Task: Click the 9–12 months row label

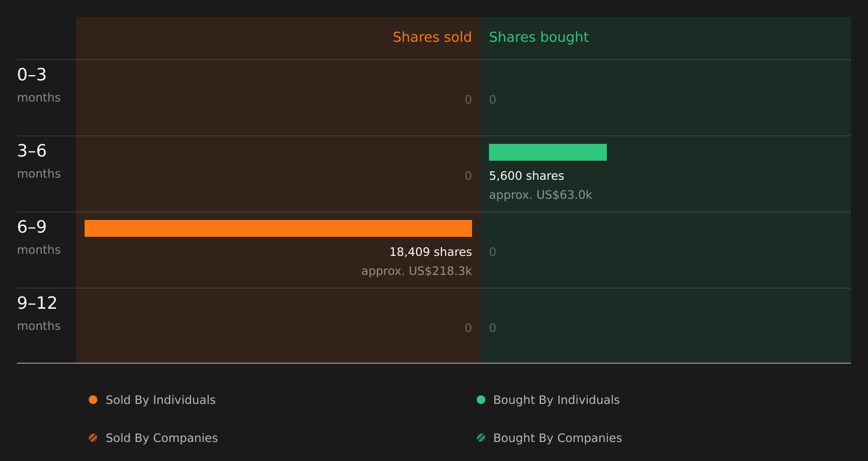Action: (39, 314)
